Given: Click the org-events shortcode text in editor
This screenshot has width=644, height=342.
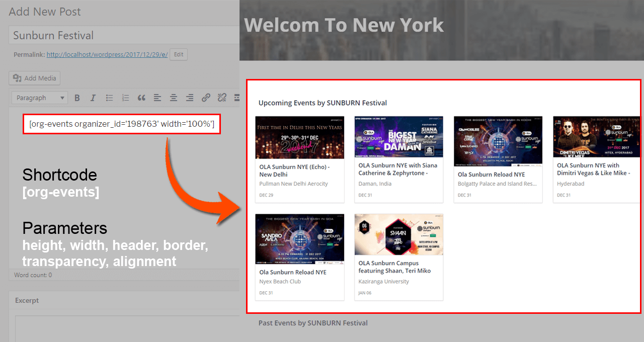Looking at the screenshot, I should (x=122, y=124).
